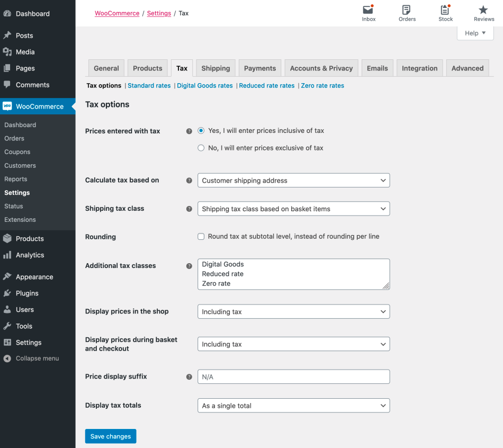Image resolution: width=503 pixels, height=448 pixels.
Task: Click the Dashboard gauge icon in sidebar
Action: tap(7, 13)
